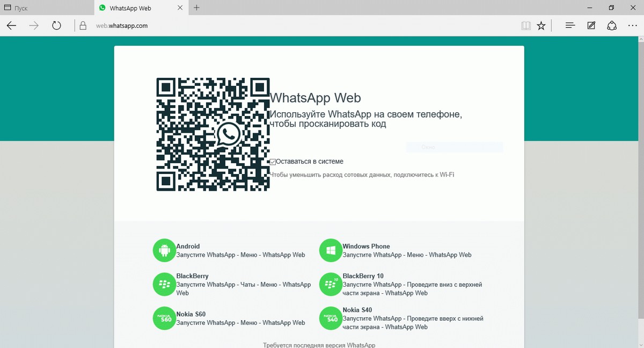644x348 pixels.
Task: Switch to the Пуск tab
Action: coord(47,8)
